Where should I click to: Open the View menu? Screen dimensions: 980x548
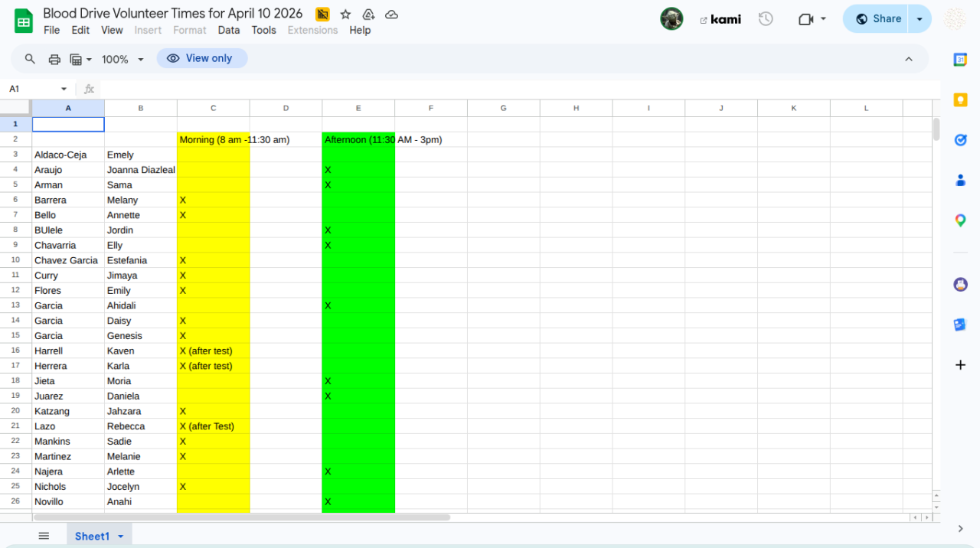112,30
